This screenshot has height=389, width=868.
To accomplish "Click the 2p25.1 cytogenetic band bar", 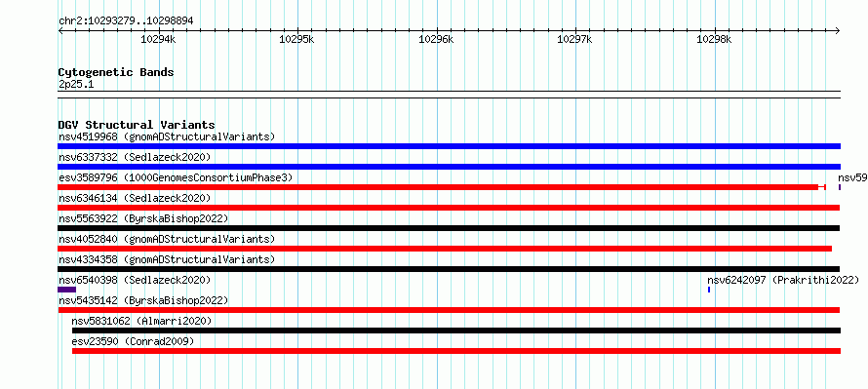I will [x=449, y=95].
